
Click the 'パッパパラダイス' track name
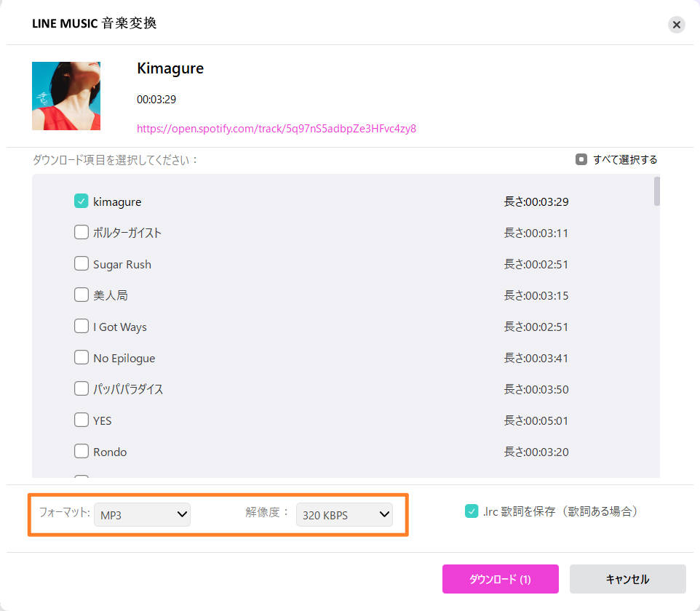click(128, 389)
